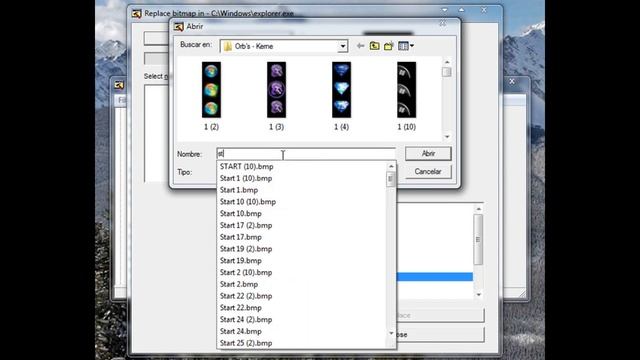Click the Replace bitmap window title icon
The height and width of the screenshot is (360, 640).
136,13
